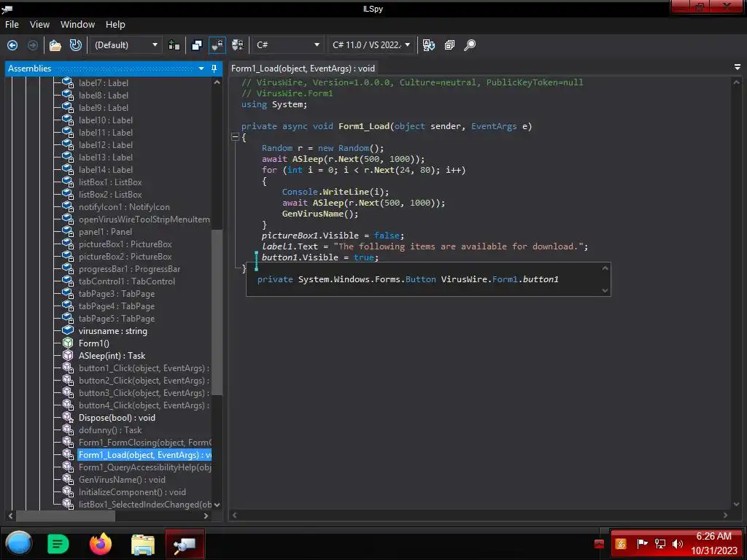Click the first ASleep call in the code
Screen dimensions: 747x560
(307, 159)
